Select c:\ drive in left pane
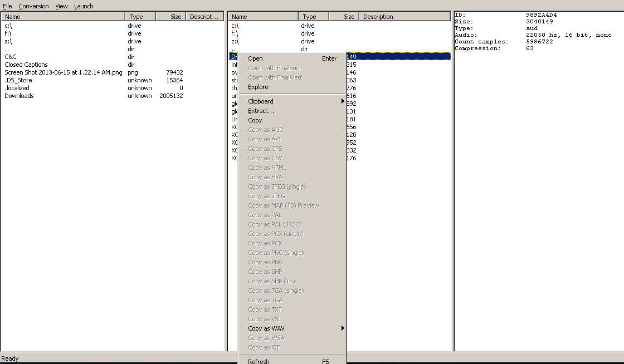Viewport: 624px width, 364px height. [8, 26]
